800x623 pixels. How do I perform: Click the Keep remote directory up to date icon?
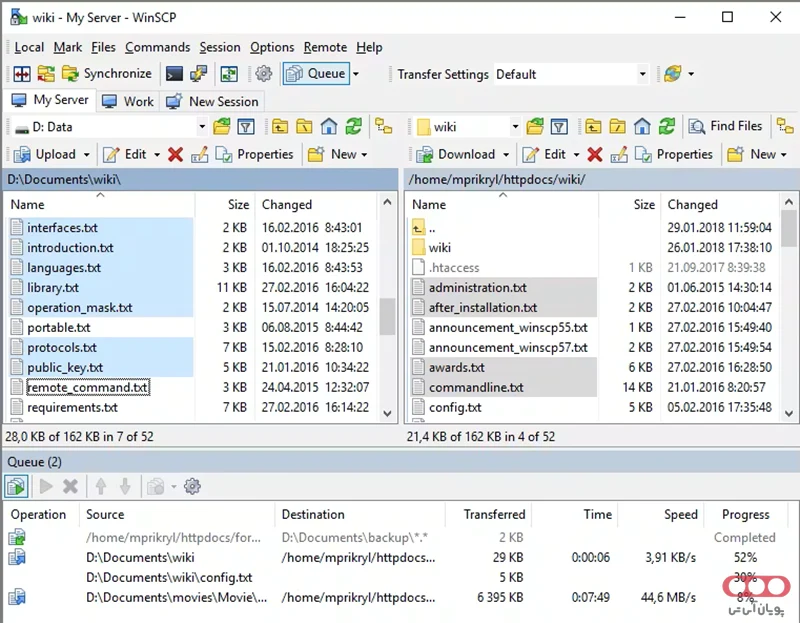pos(229,74)
